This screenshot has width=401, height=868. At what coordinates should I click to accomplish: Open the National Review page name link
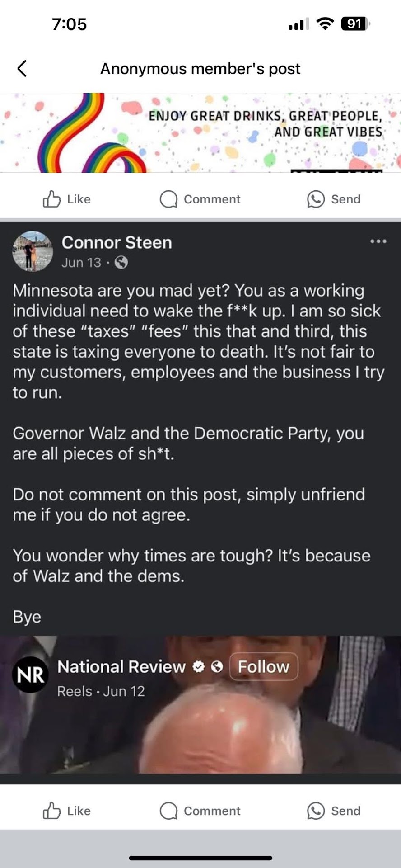point(121,667)
